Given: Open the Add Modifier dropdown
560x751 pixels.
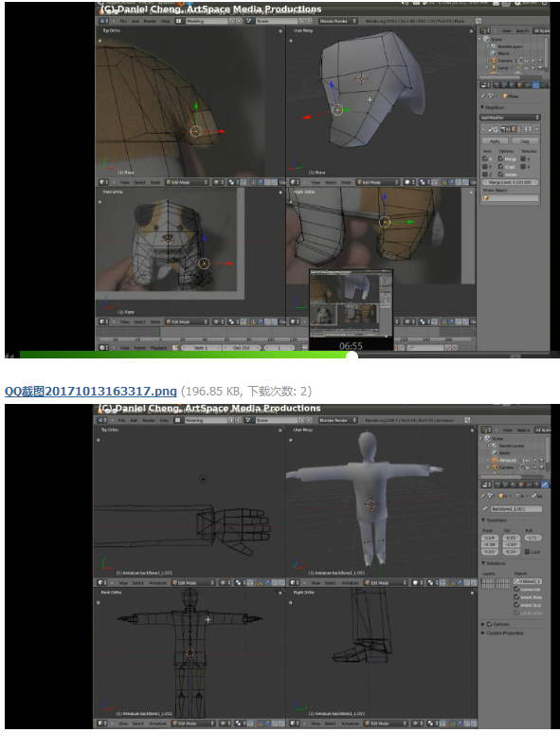Looking at the screenshot, I should pos(510,118).
